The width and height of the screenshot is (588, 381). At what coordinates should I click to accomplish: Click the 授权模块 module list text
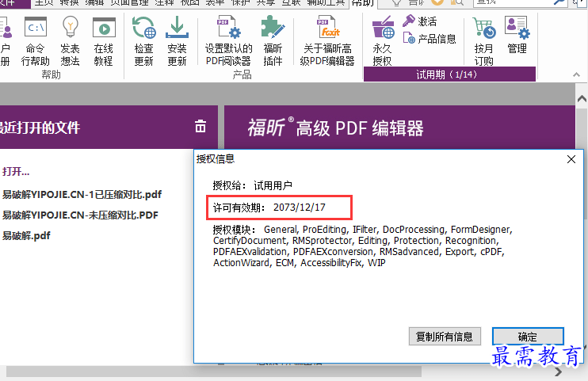[363, 246]
